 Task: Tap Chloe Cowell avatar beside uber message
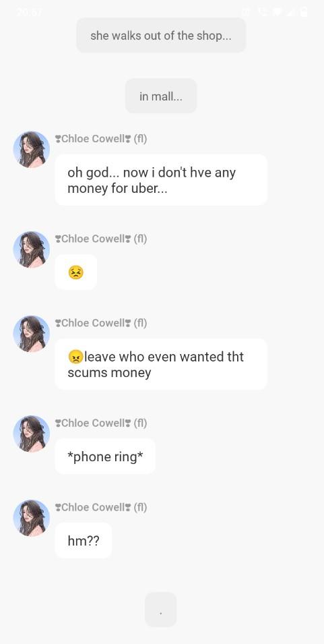click(x=32, y=150)
